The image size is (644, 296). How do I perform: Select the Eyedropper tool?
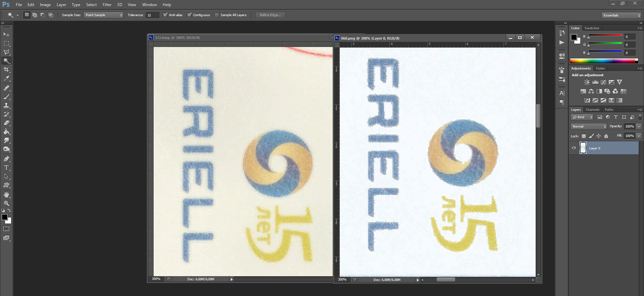[7, 79]
